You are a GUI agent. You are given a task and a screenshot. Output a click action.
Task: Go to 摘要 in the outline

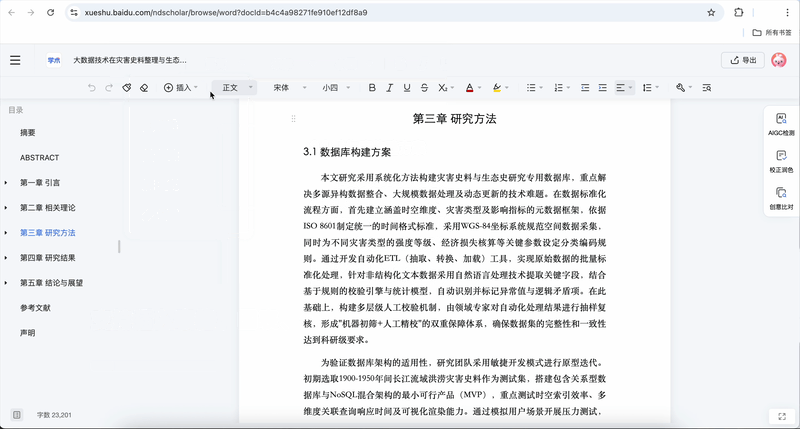pyautogui.click(x=28, y=133)
